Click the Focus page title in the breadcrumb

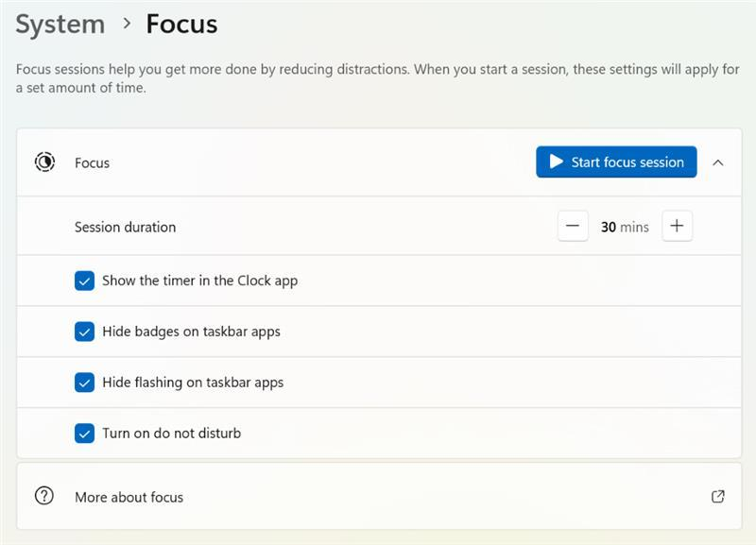181,24
